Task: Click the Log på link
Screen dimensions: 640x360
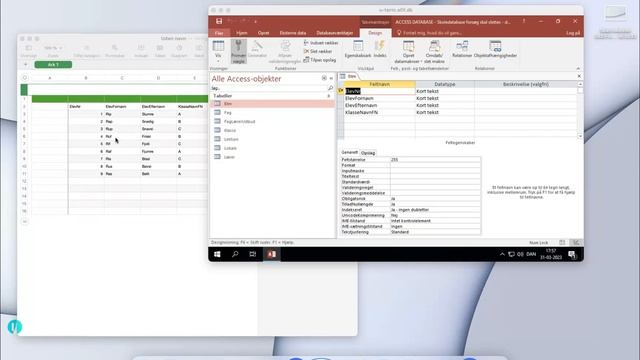Action: pos(573,33)
